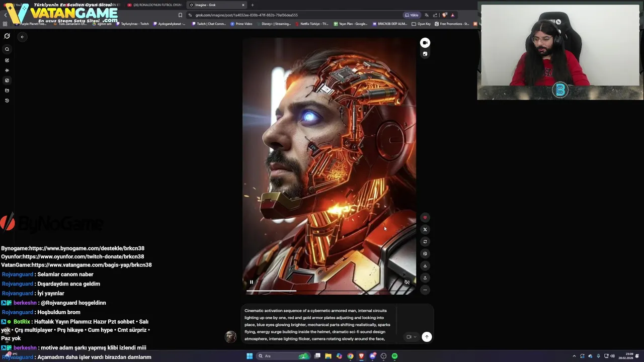Unmute the video sound
The image size is (644, 362).
coord(407,282)
